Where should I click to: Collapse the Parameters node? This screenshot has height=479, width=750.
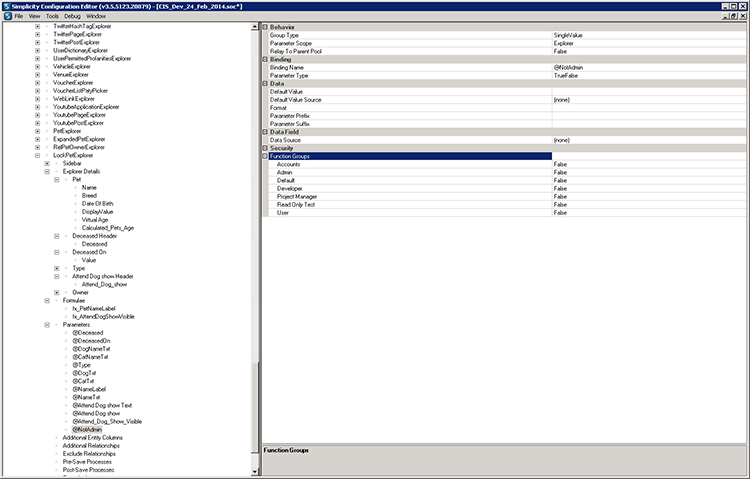(47, 324)
